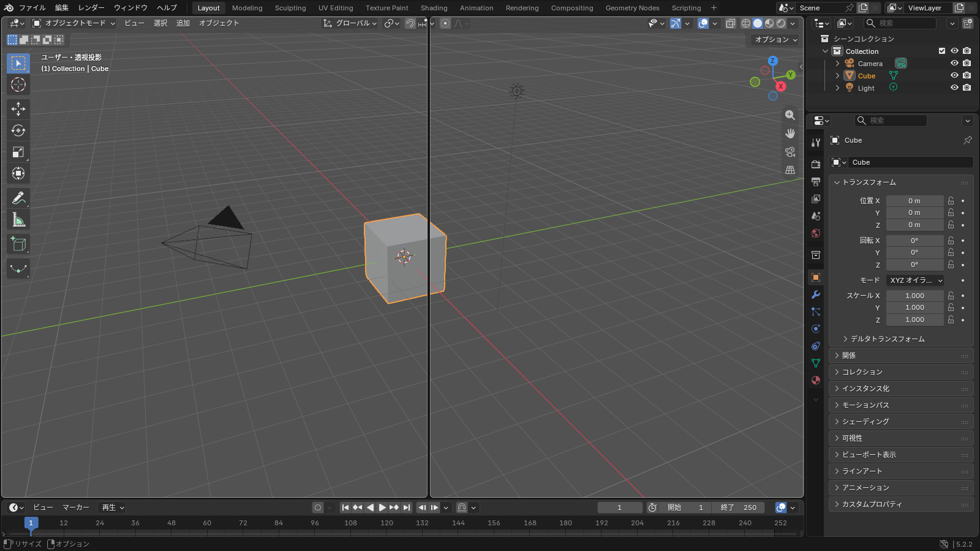Open the 追加 menu in viewport
This screenshot has height=551, width=980.
click(x=183, y=23)
